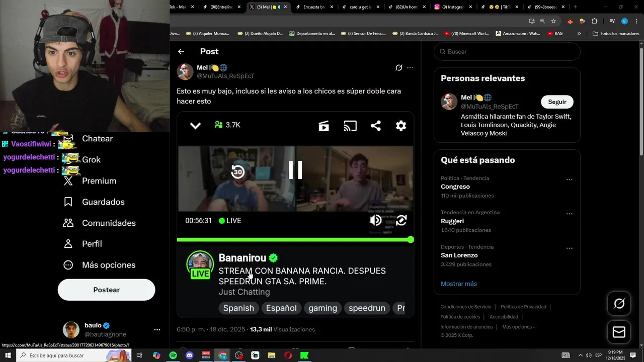Open Grok actions icon on Mel's post
This screenshot has height=362, width=644.
coord(399,68)
